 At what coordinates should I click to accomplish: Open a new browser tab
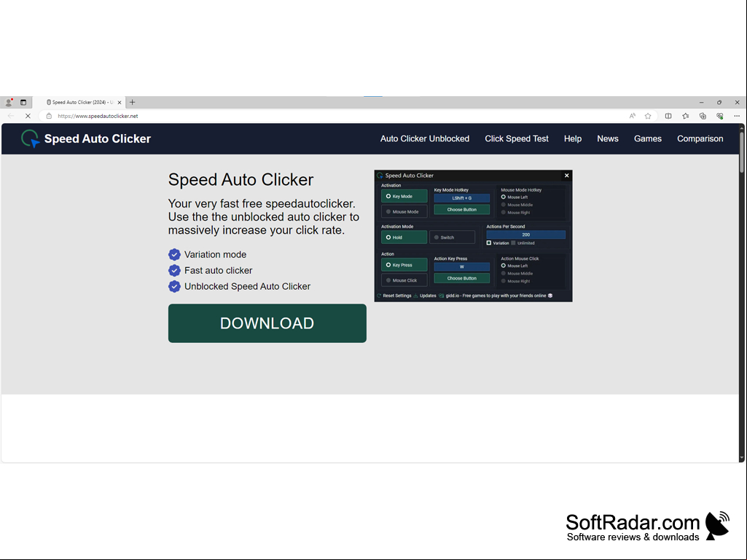pos(133,103)
